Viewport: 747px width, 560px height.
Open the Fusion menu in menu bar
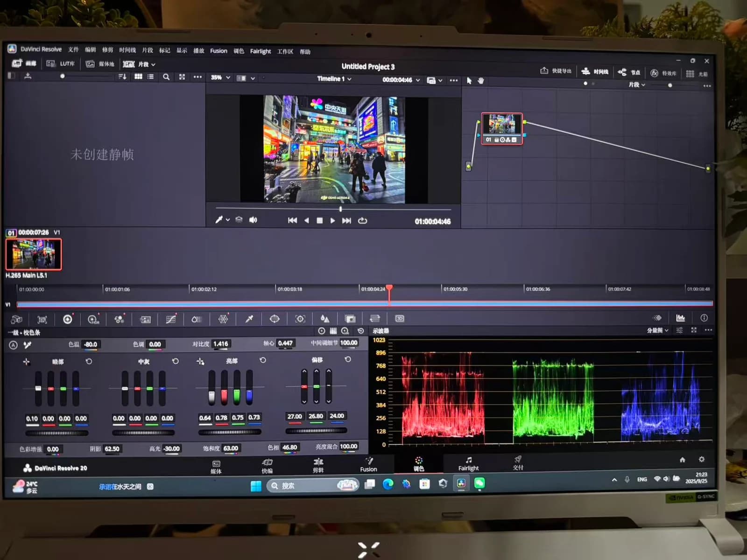tap(218, 51)
